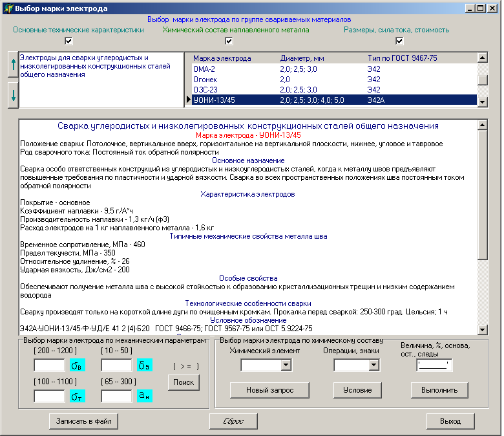Viewport: 504px width, 436px height.
Task: Select the Огонек electrode row
Action: point(334,79)
